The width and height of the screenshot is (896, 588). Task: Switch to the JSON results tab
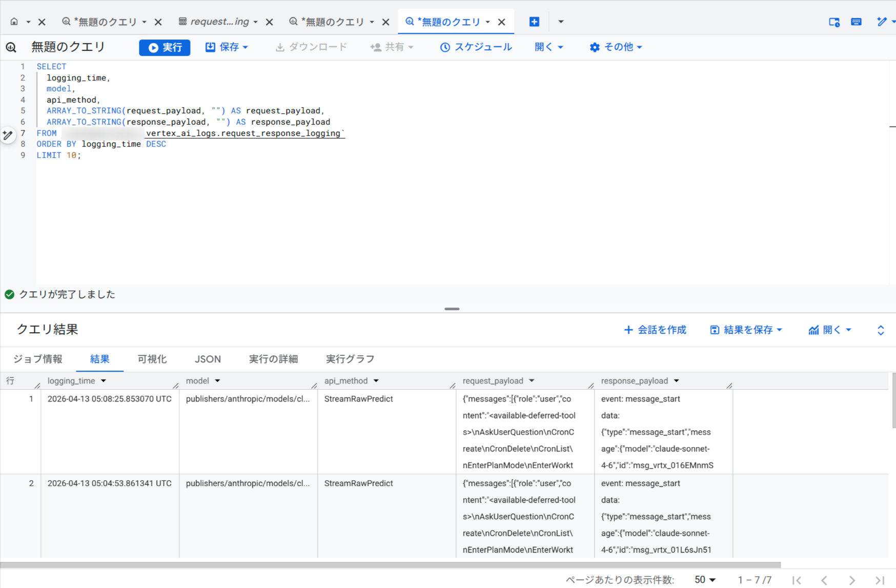point(208,359)
